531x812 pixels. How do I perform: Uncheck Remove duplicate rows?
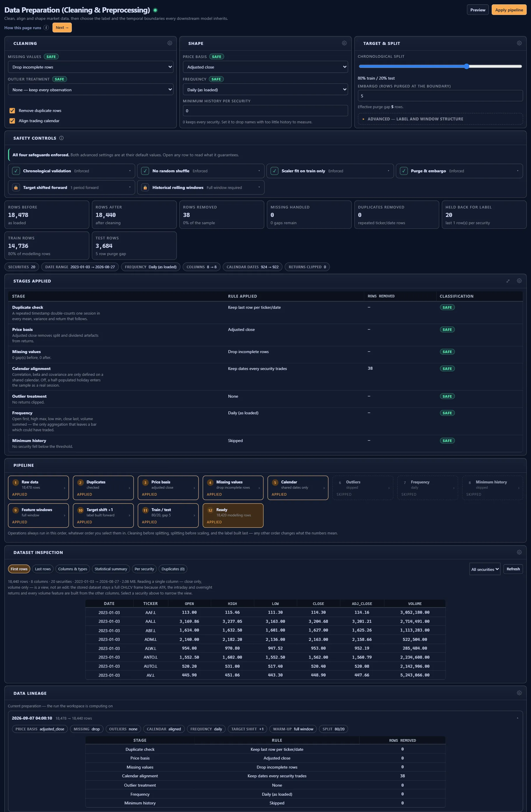pyautogui.click(x=12, y=111)
